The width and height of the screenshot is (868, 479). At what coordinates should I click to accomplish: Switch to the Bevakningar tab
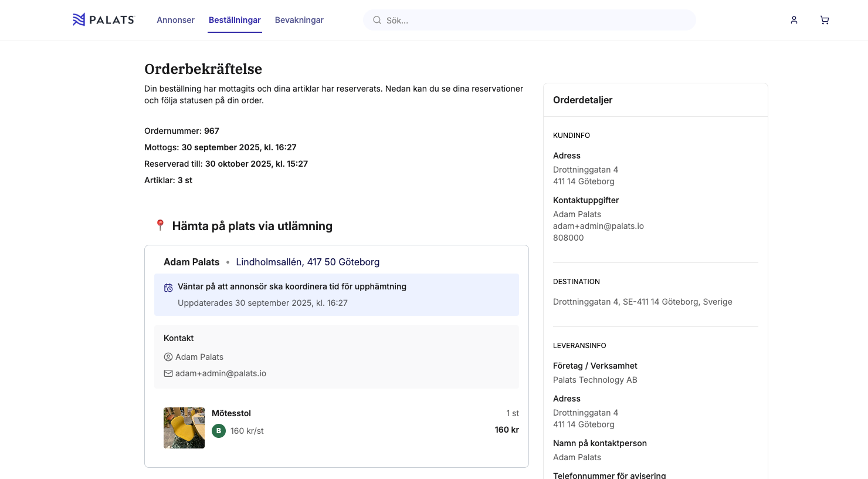(x=299, y=20)
